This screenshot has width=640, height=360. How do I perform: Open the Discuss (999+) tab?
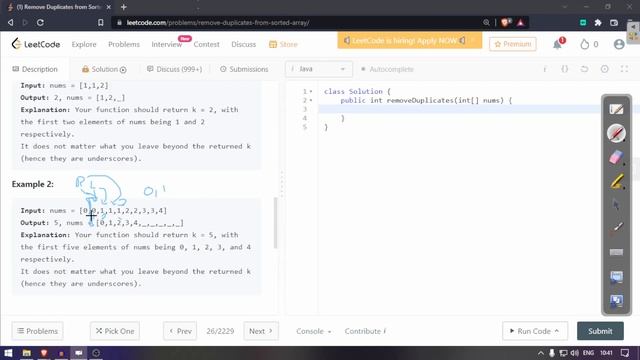click(x=174, y=69)
